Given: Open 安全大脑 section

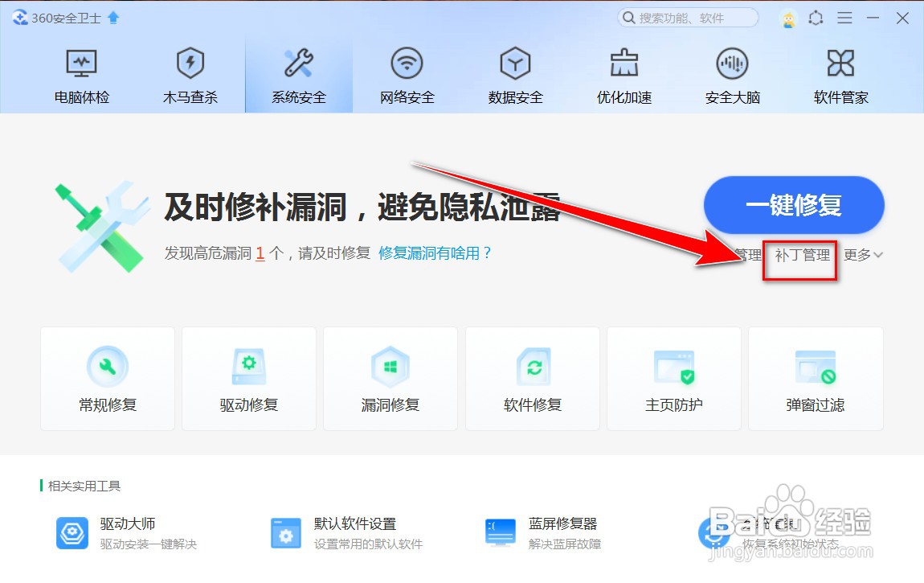Looking at the screenshot, I should pyautogui.click(x=733, y=76).
